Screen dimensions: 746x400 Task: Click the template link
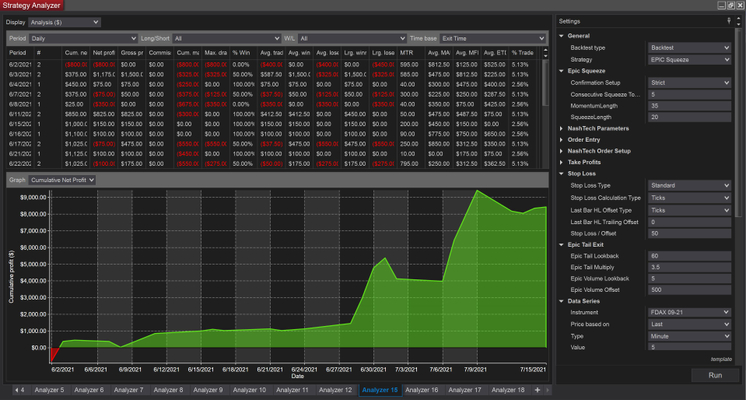point(720,358)
